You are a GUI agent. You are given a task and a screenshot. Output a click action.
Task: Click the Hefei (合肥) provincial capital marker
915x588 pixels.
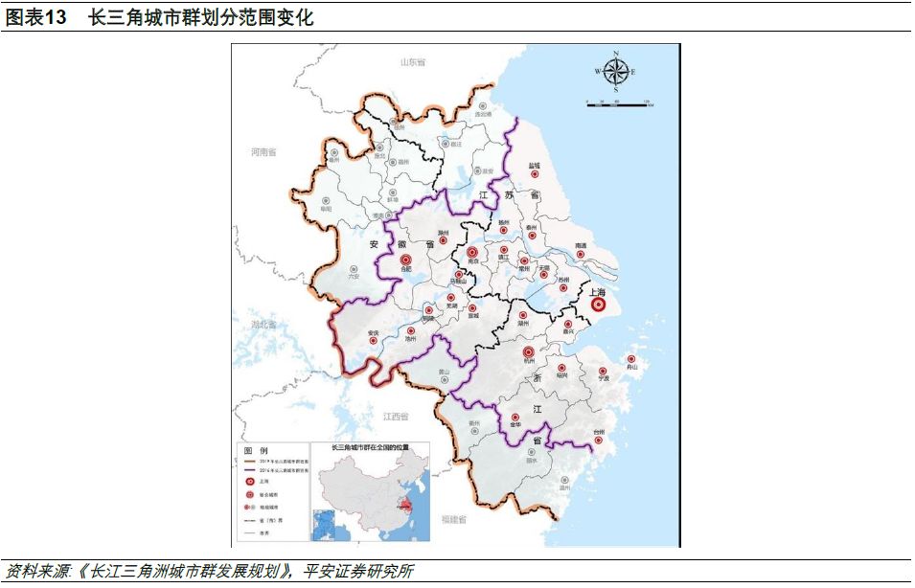[406, 260]
